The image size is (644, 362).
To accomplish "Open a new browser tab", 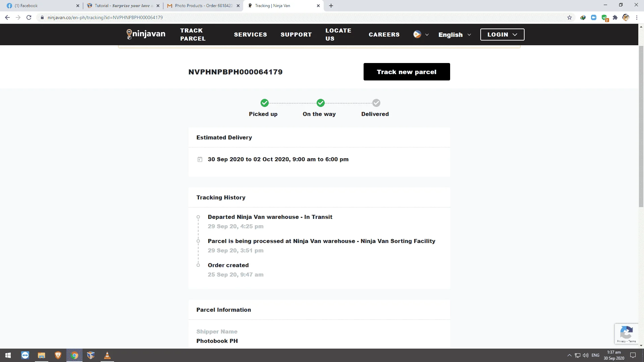I will (x=331, y=6).
